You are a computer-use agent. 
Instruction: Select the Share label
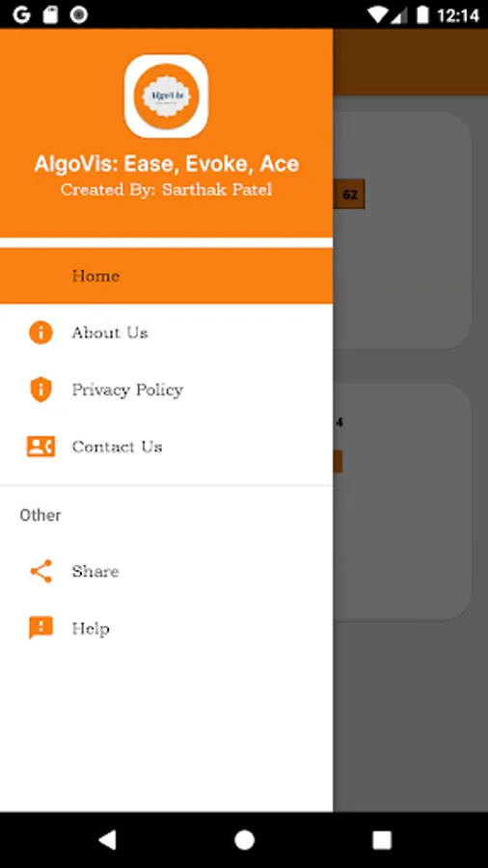[95, 571]
